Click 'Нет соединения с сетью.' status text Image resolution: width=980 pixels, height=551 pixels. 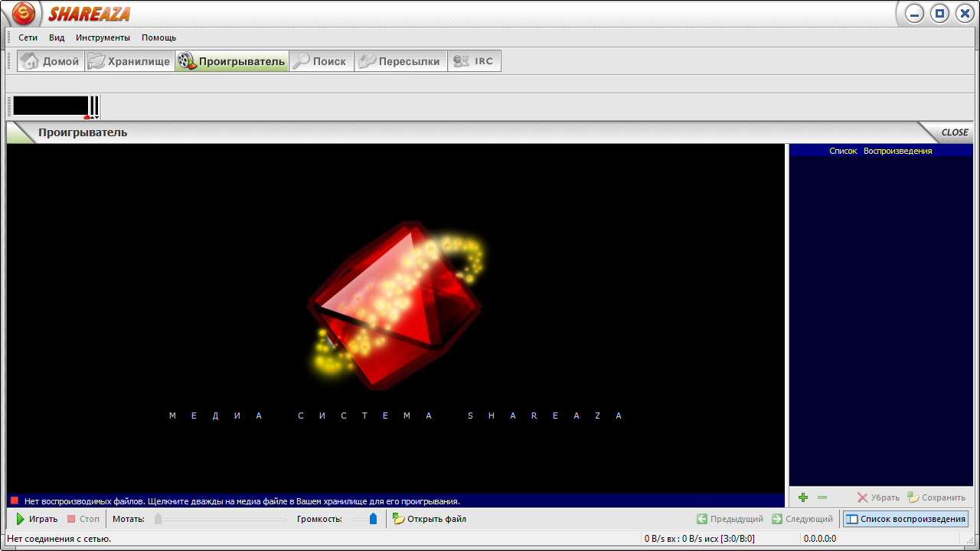point(59,539)
